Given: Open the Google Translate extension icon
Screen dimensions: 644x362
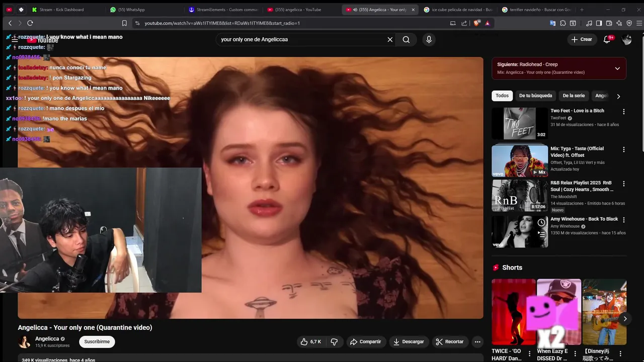Looking at the screenshot, I should [x=552, y=23].
